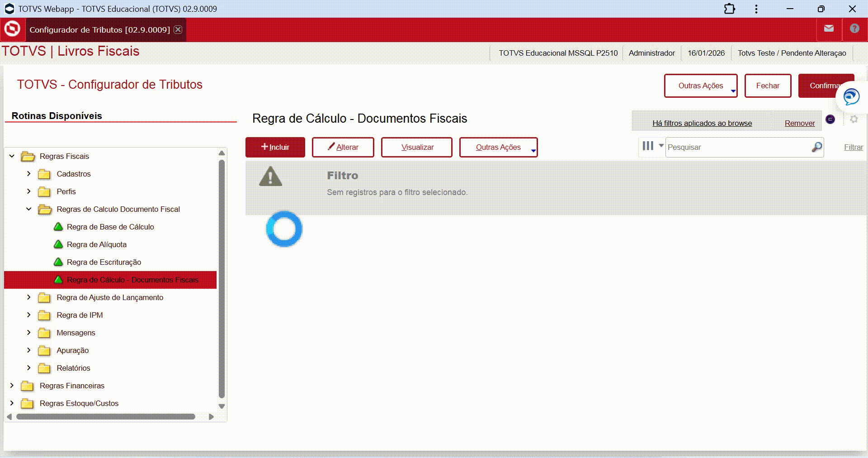Image resolution: width=868 pixels, height=458 pixels.
Task: Select Regra de Base de Cálculo item
Action: pos(110,227)
